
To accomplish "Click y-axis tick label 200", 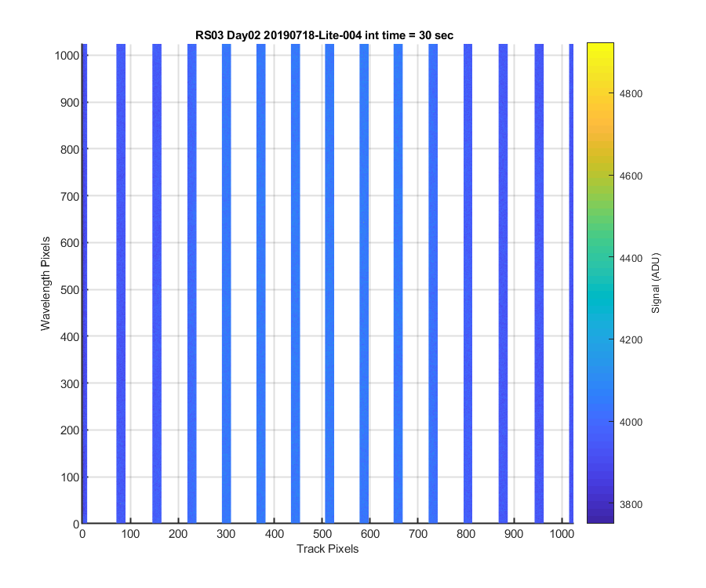I will [x=70, y=430].
